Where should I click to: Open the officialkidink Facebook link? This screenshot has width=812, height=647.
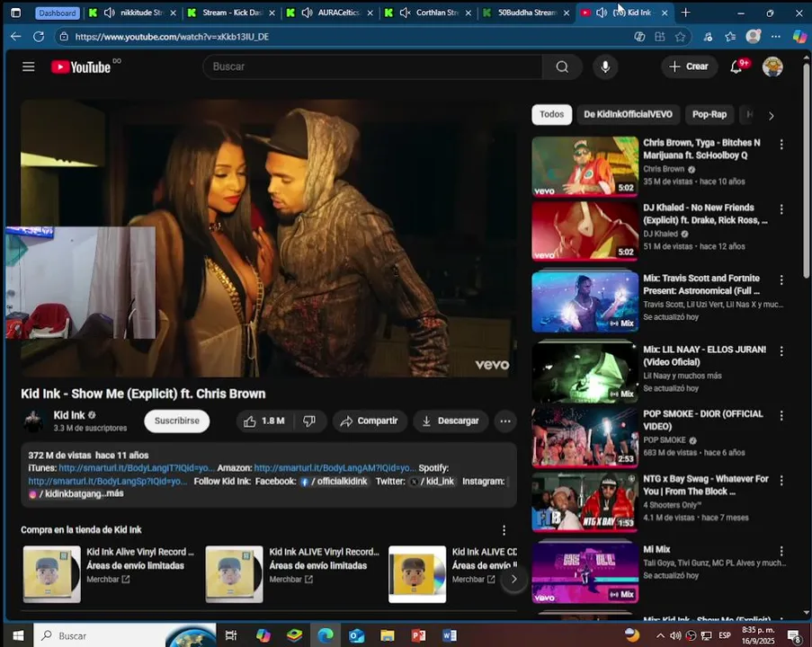pos(335,482)
